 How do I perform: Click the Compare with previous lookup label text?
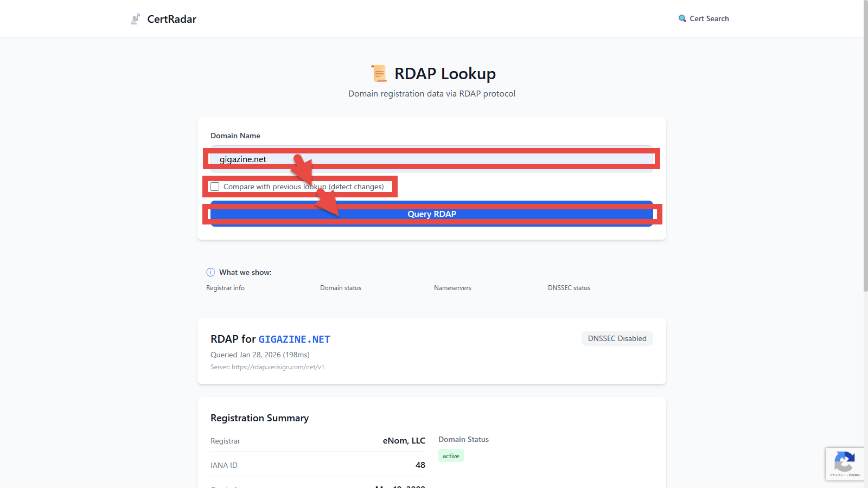pyautogui.click(x=303, y=187)
